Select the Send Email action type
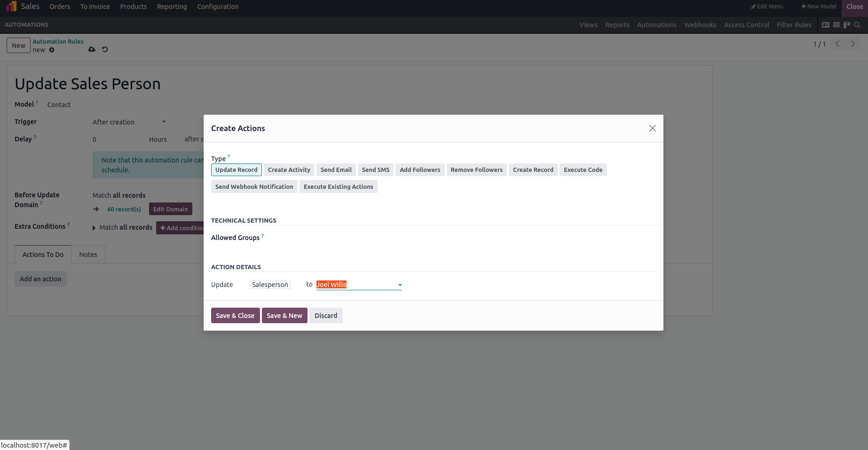Viewport: 868px width, 450px height. pos(336,170)
